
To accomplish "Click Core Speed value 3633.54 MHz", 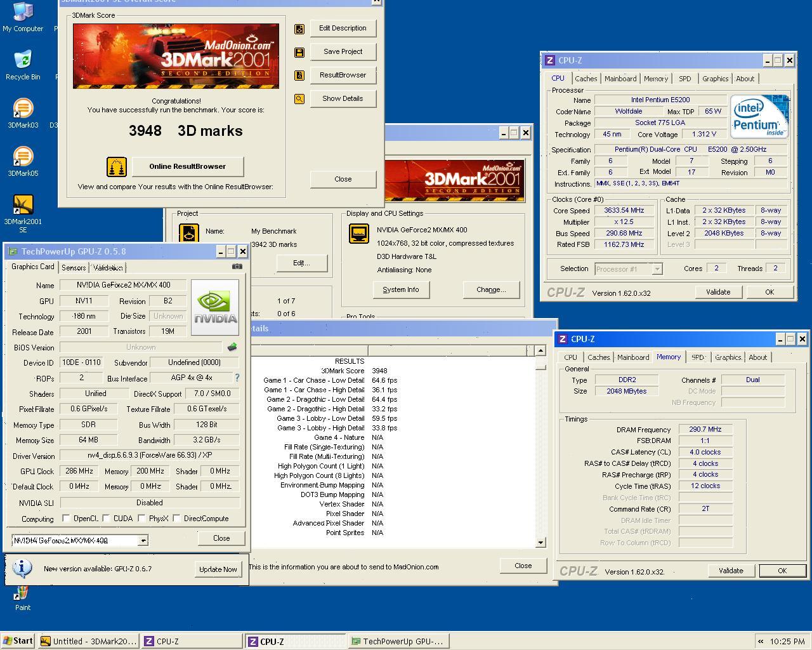I will click(x=625, y=211).
